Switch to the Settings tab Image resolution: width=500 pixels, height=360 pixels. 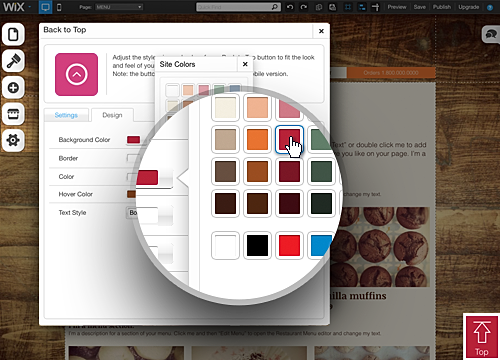(x=66, y=115)
